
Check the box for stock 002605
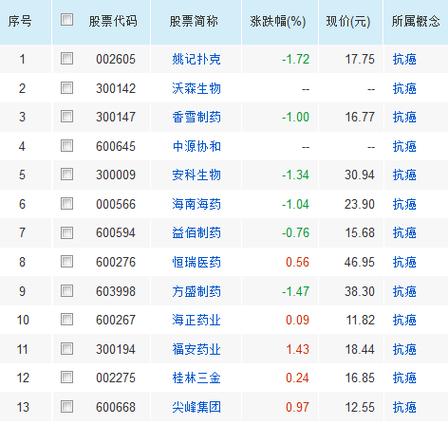(x=67, y=58)
